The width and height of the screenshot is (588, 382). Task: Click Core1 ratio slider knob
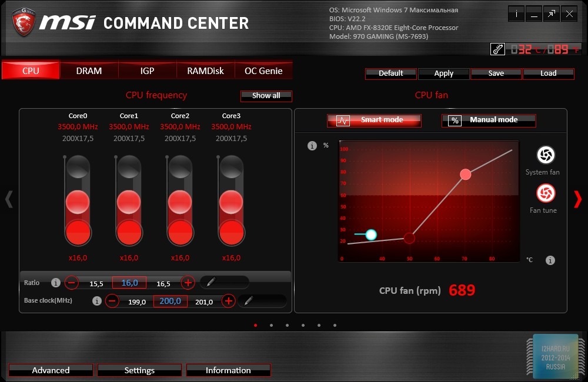coord(129,202)
